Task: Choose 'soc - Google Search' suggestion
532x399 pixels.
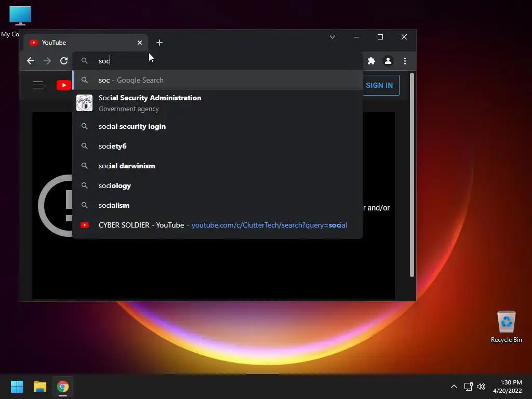Action: point(218,80)
